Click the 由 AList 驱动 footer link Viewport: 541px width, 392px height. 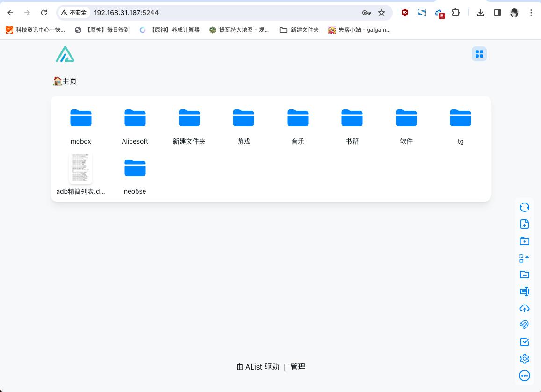[x=258, y=367]
